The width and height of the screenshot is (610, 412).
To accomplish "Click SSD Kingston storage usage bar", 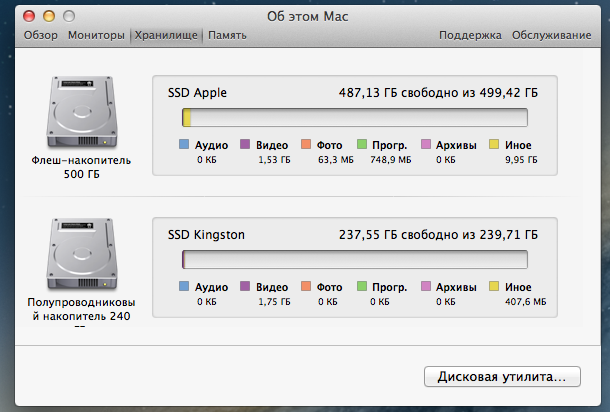I will [x=355, y=259].
